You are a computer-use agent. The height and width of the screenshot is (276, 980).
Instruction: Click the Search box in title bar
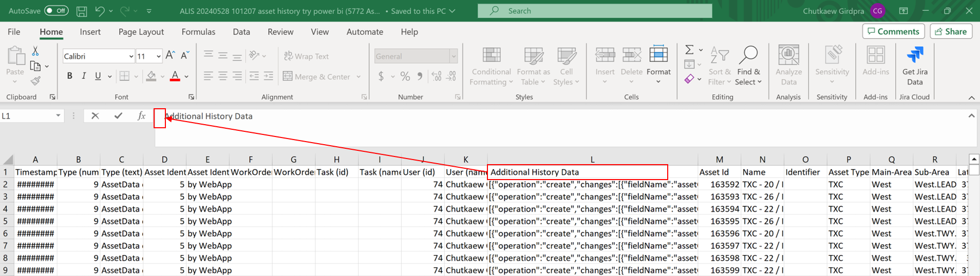tap(594, 11)
